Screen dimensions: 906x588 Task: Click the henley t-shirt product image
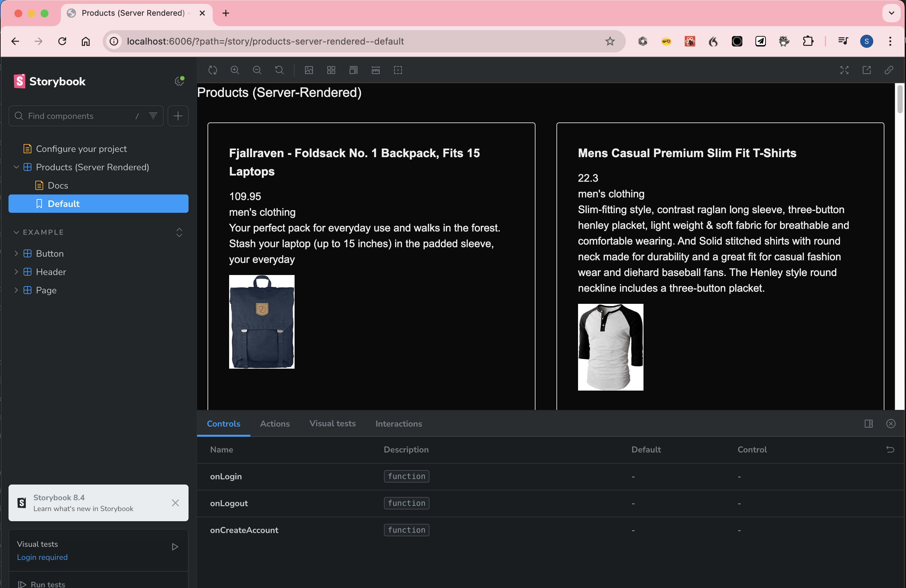pos(610,347)
